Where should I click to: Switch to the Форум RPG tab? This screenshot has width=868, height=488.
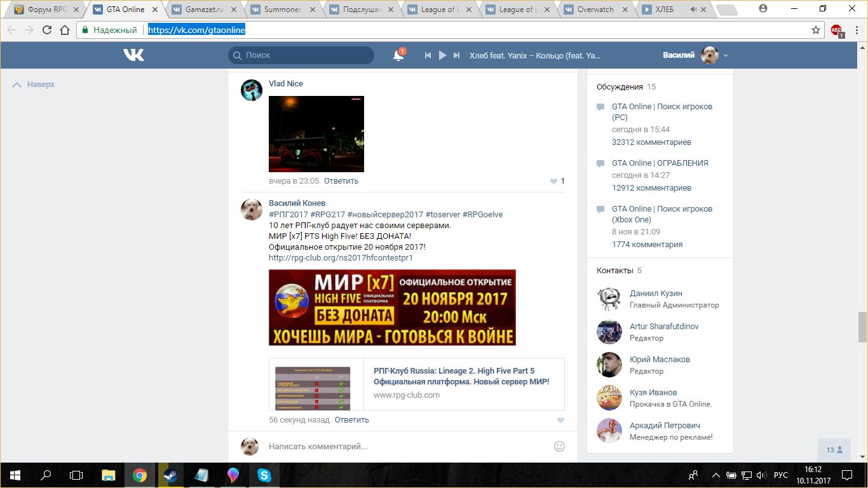tap(46, 10)
